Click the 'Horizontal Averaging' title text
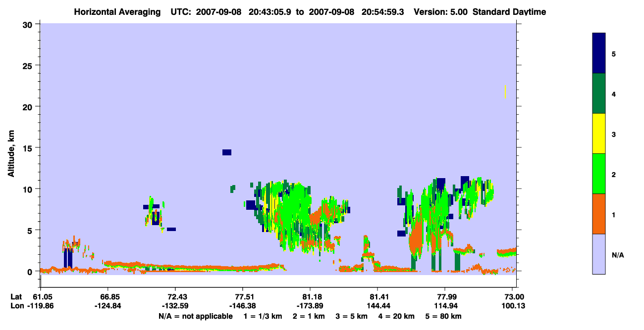Screen dimensions: 644x330 (x=118, y=11)
